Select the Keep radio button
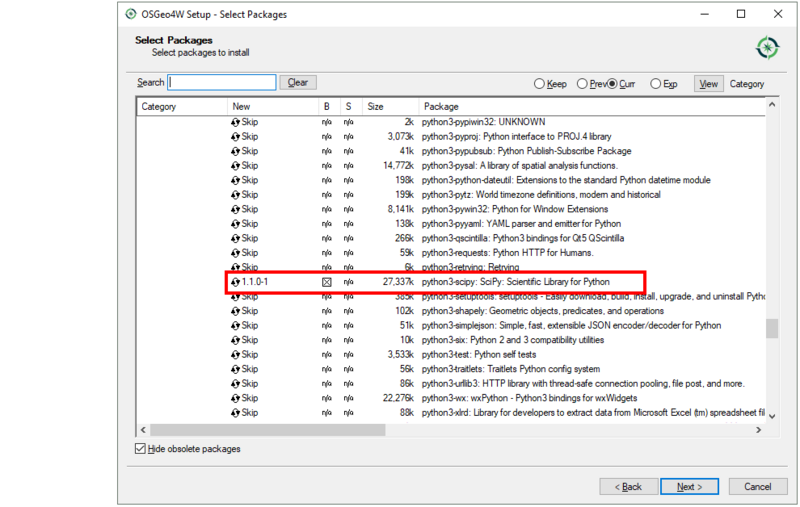The height and width of the screenshot is (507, 800). (540, 84)
